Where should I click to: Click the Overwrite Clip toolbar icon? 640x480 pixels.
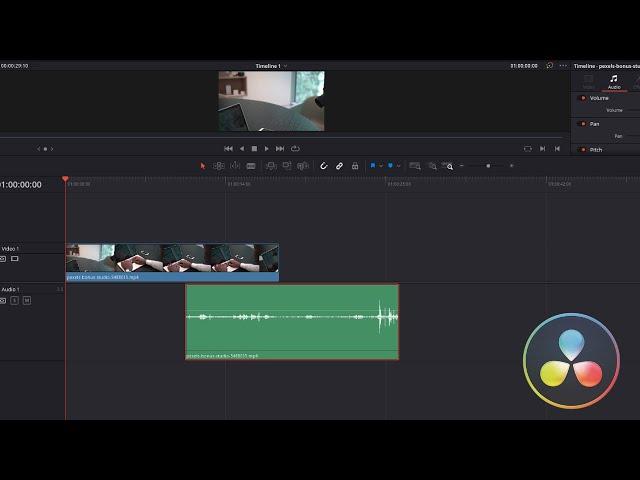287,166
